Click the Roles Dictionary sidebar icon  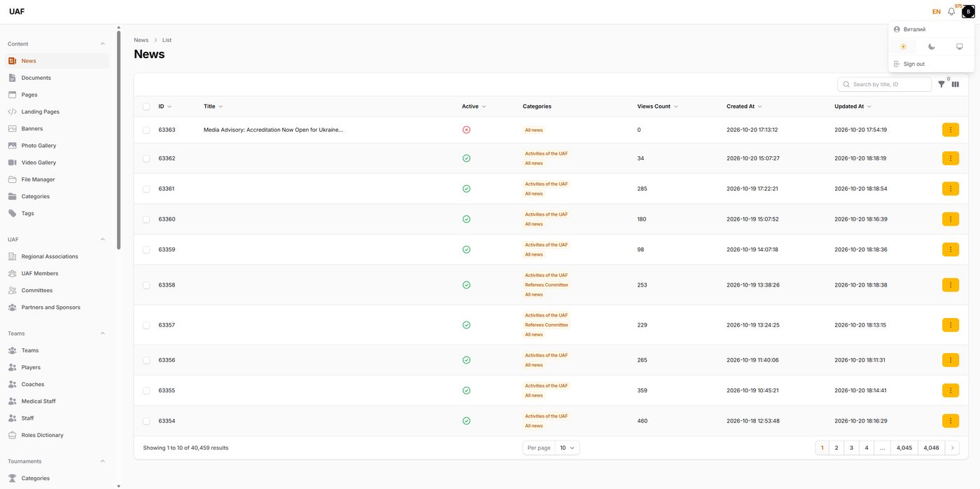(x=12, y=435)
